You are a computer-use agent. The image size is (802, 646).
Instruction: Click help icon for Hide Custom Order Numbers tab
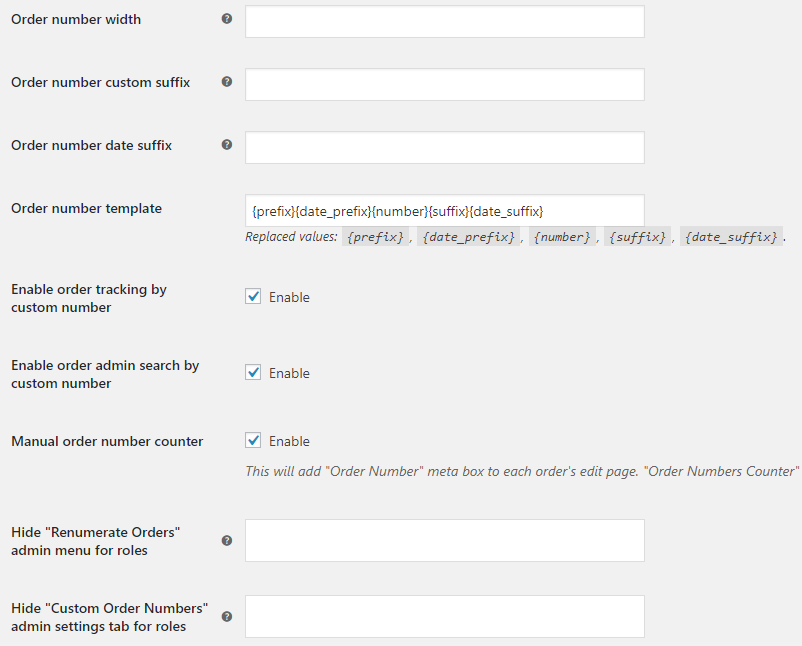click(227, 616)
